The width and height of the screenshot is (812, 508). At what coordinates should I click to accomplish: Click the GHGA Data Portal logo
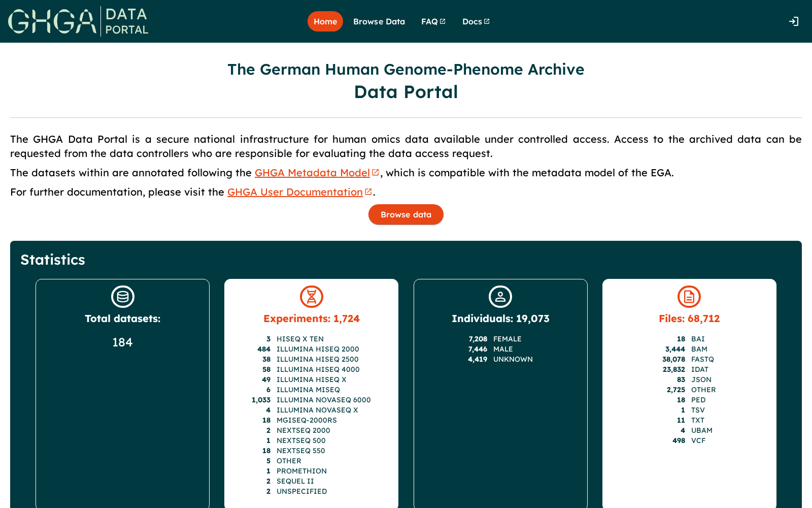pyautogui.click(x=78, y=21)
